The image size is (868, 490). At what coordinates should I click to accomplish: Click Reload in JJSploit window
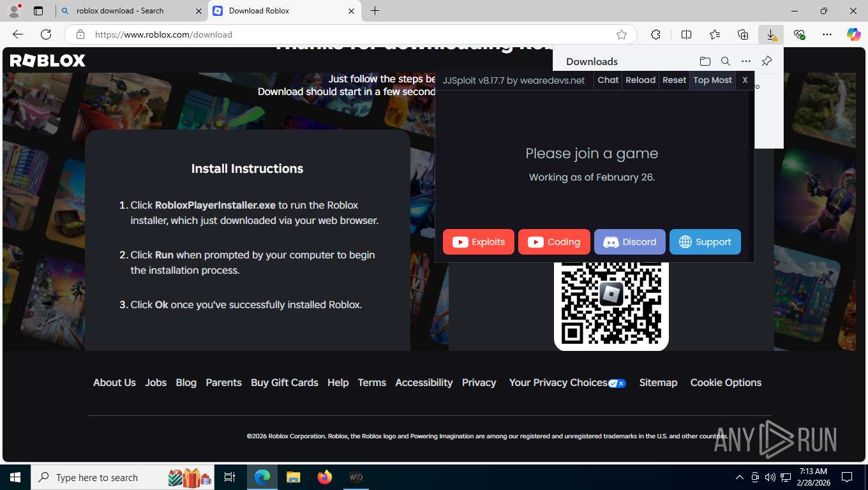click(x=640, y=80)
